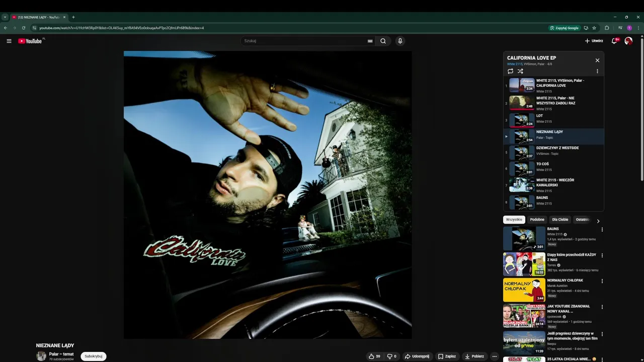Viewport: 644px width, 362px height.
Task: Open options for Jeśli pragniesz dziewczyny video
Action: pos(602,334)
